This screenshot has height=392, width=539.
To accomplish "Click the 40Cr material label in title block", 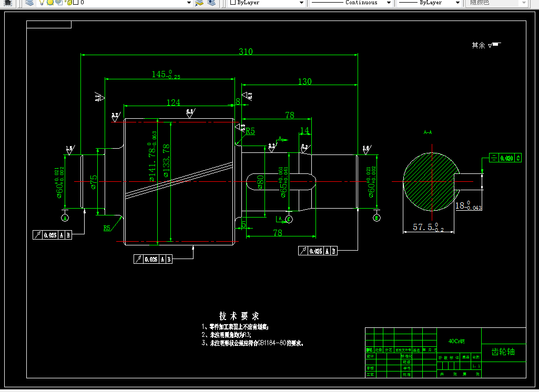I will (456, 341).
